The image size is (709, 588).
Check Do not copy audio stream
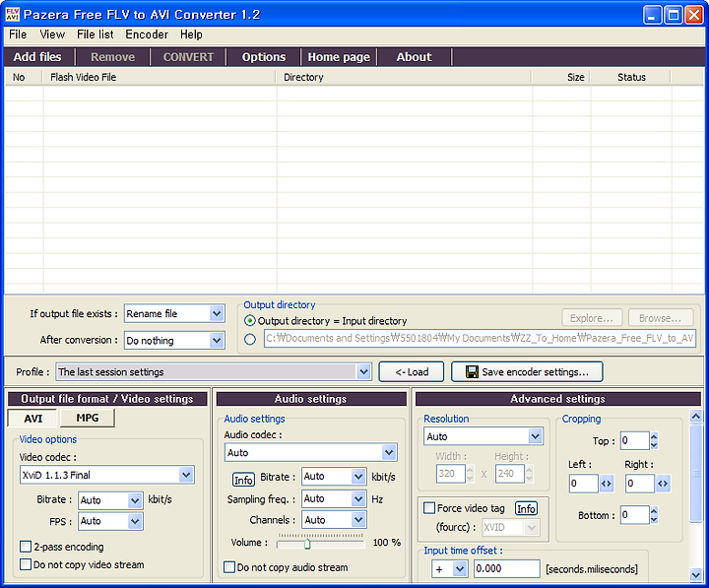(229, 567)
